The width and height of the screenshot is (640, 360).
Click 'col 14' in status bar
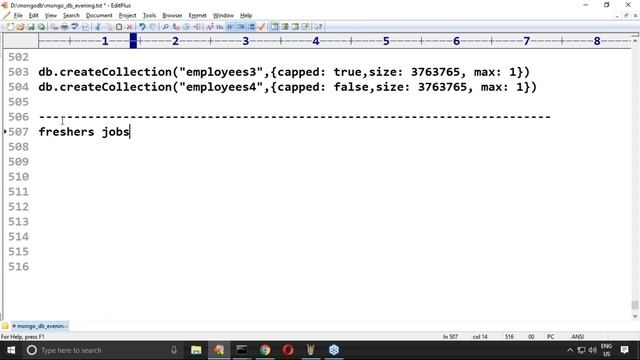pyautogui.click(x=480, y=337)
